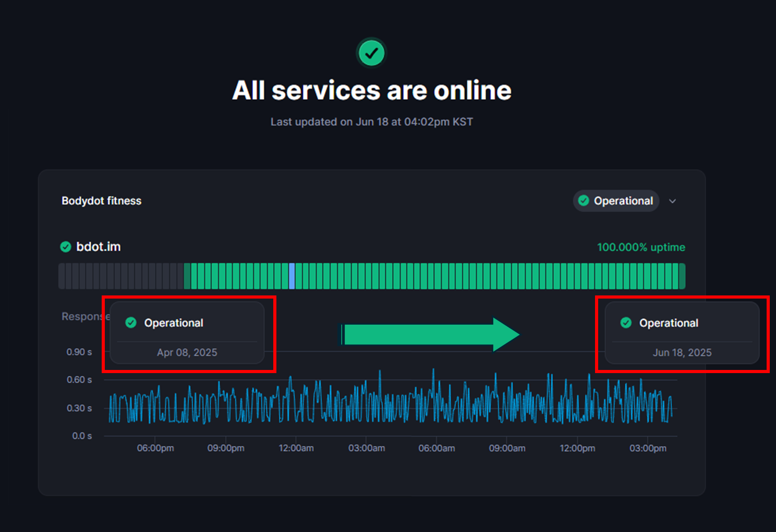Click the 12:00pm label on chart axis
The width and height of the screenshot is (776, 532).
click(x=577, y=448)
